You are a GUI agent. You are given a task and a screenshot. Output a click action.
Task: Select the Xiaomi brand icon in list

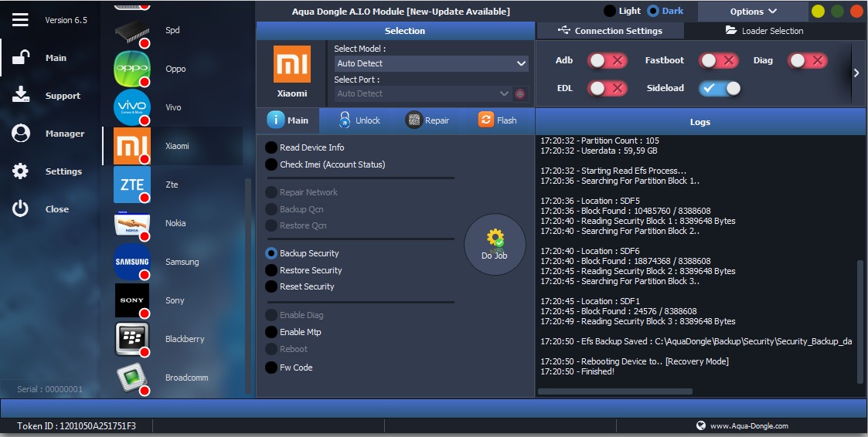(x=132, y=146)
